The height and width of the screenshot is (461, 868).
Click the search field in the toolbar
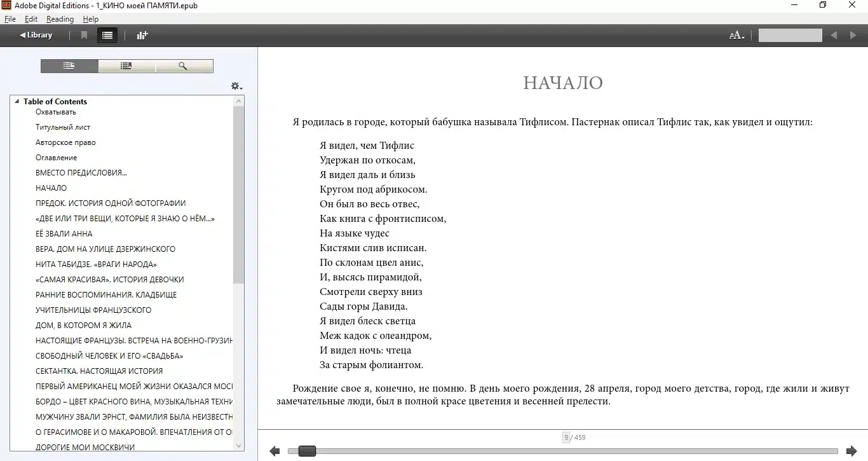(x=790, y=36)
